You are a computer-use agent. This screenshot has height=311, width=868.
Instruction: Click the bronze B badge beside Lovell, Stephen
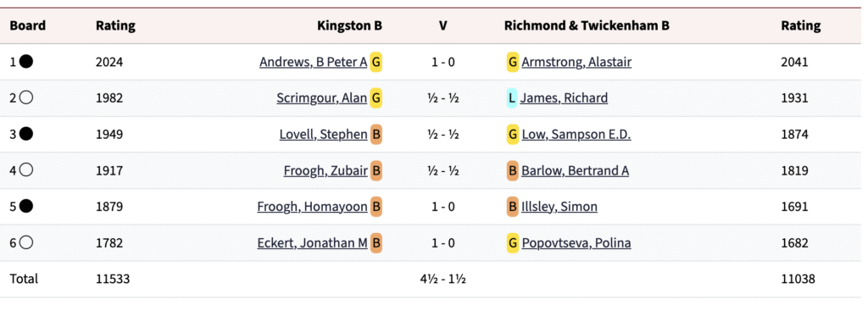(376, 134)
